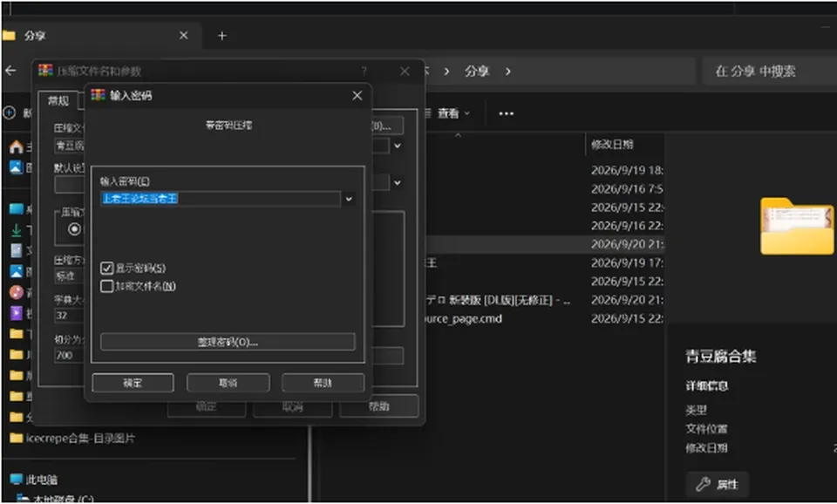This screenshot has height=504, width=837.
Task: Select the purple Videos sidebar icon
Action: (17, 313)
